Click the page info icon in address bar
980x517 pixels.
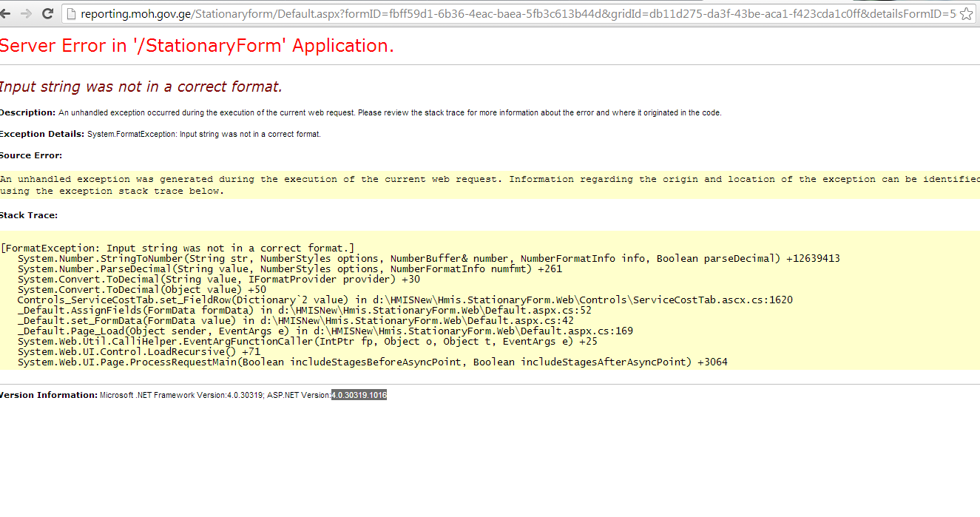71,14
